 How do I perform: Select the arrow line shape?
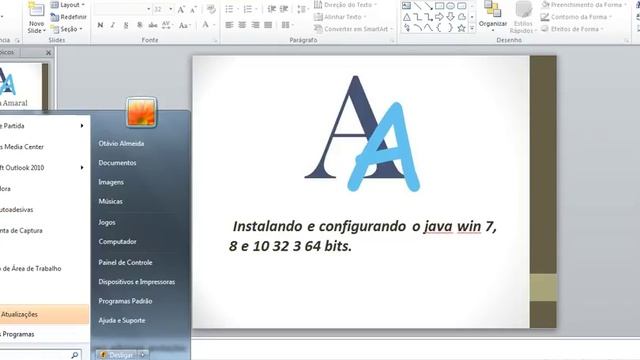pyautogui.click(x=428, y=6)
